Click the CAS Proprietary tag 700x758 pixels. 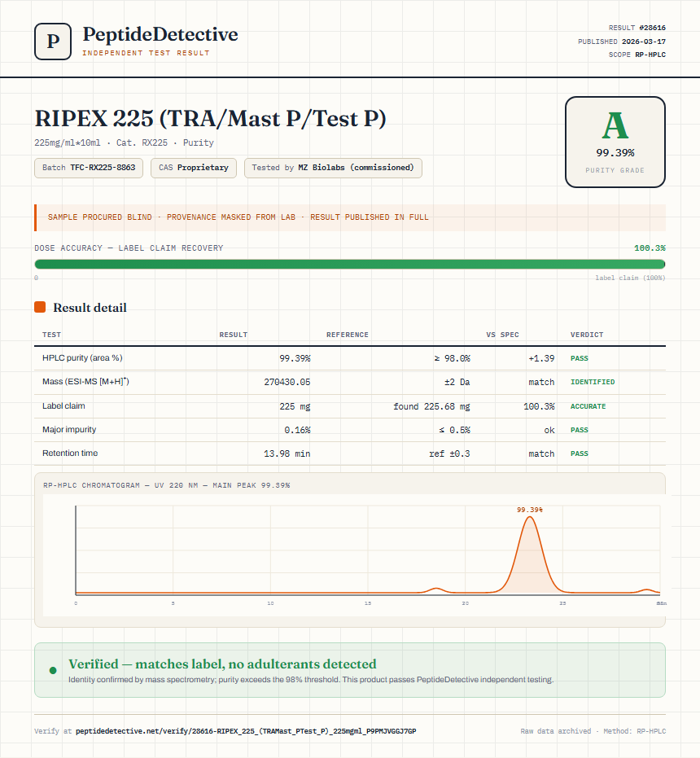pos(194,168)
